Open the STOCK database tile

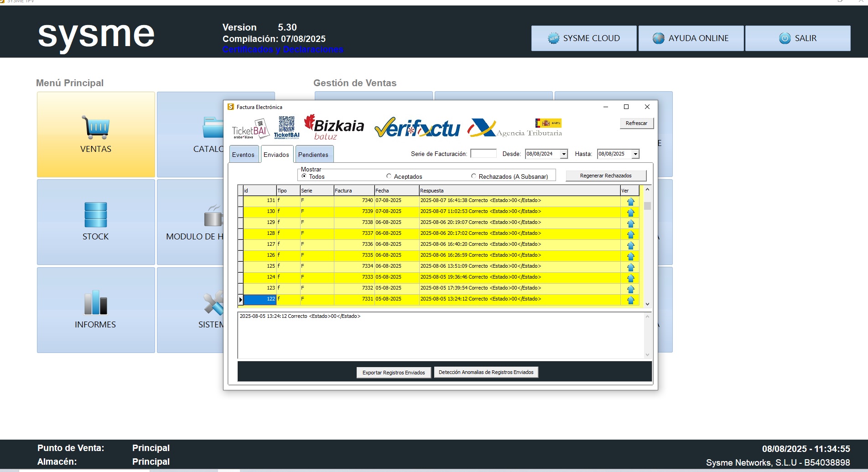96,222
